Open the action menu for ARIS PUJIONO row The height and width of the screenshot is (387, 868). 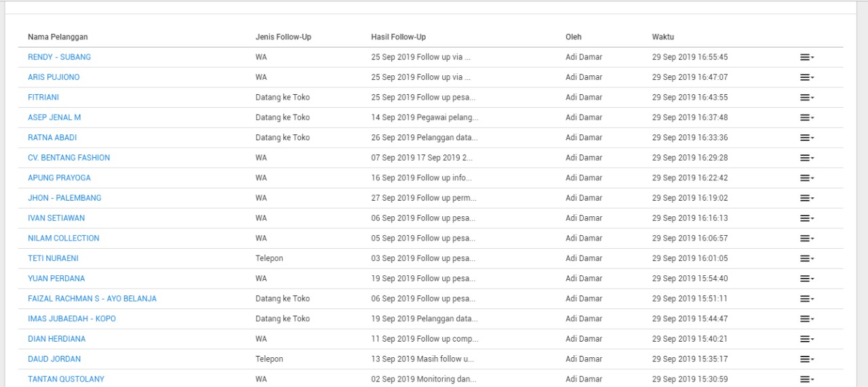point(806,77)
